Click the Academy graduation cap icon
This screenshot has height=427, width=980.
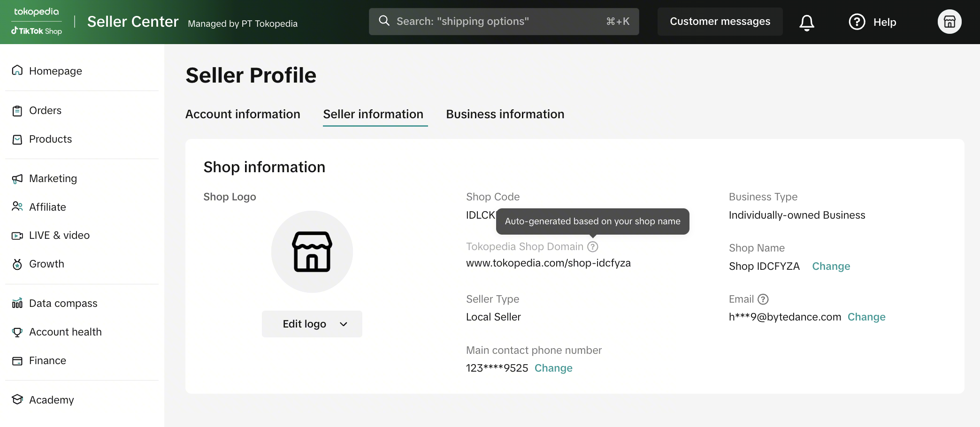(x=17, y=400)
